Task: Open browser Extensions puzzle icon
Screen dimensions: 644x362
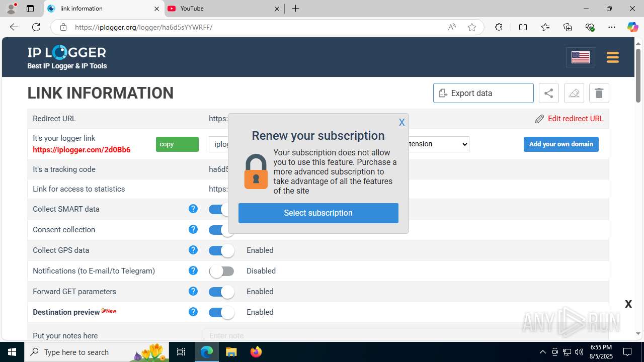Action: click(x=499, y=27)
